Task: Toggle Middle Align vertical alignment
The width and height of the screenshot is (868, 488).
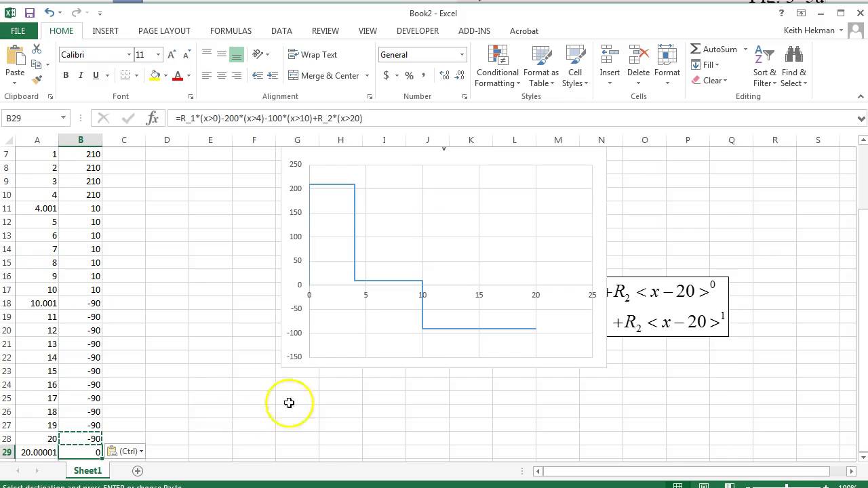Action: [222, 55]
